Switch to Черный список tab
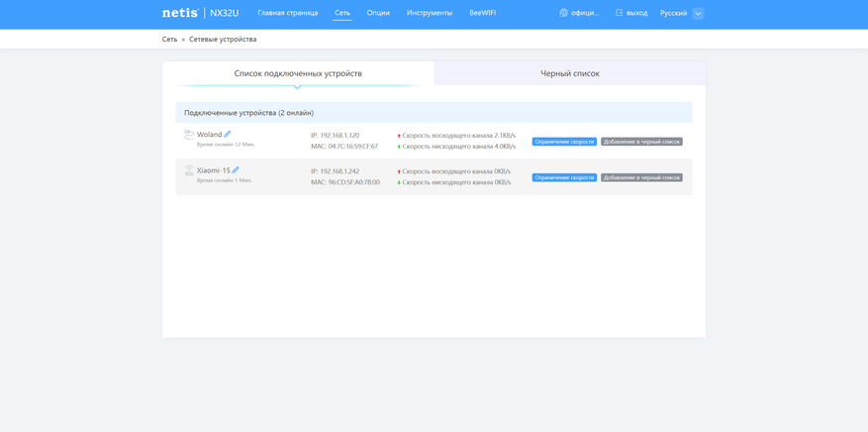Screen dimensions: 868x432 570,73
